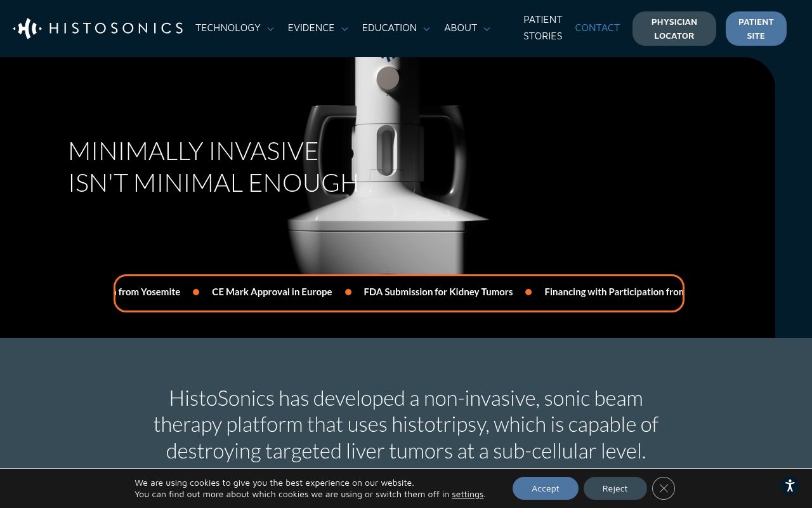
Task: Open the Technology nav item
Action: point(228,28)
